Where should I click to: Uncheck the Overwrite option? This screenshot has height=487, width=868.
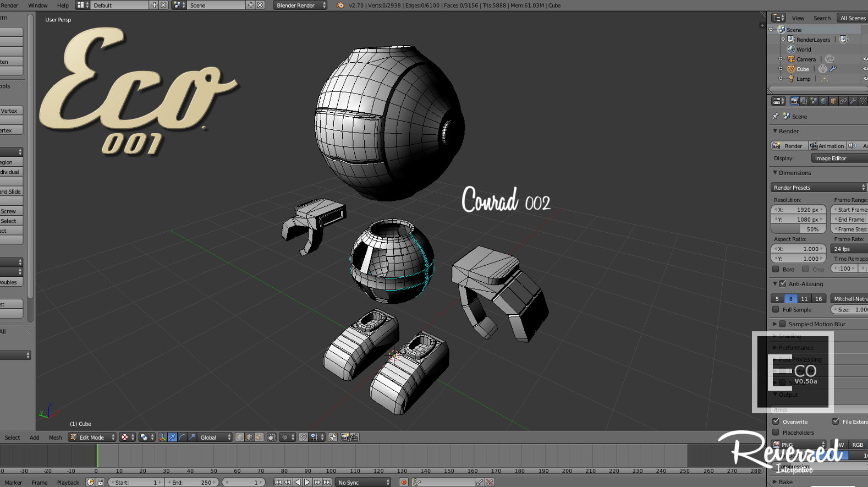tap(776, 422)
